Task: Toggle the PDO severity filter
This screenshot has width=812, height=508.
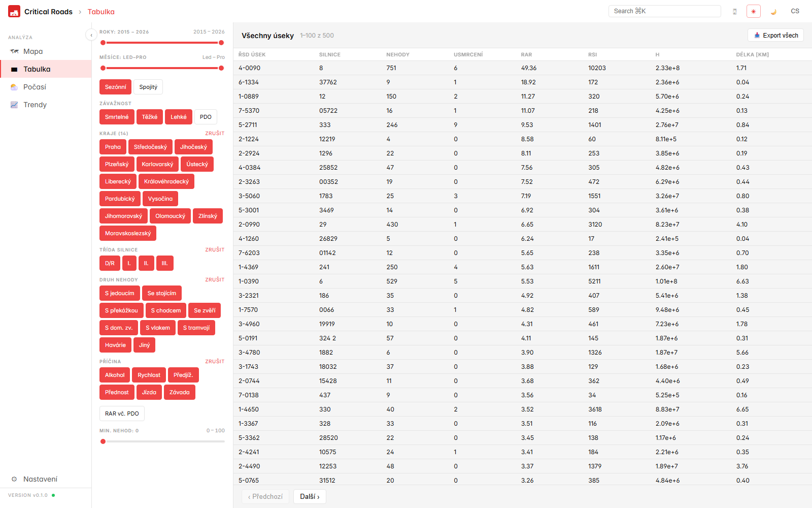Action: click(206, 117)
